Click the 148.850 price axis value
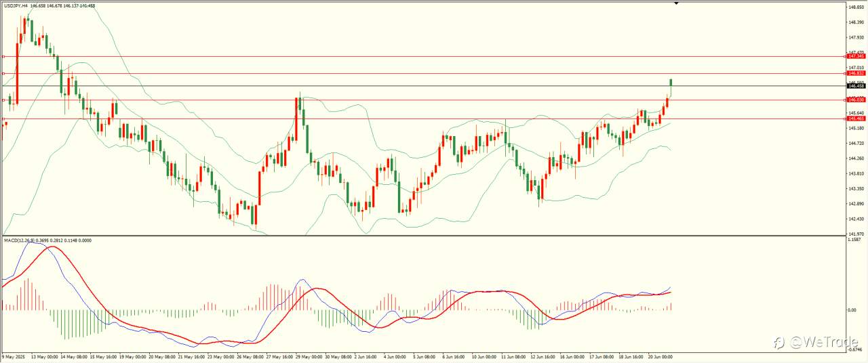The height and width of the screenshot is (363, 868). pyautogui.click(x=856, y=7)
